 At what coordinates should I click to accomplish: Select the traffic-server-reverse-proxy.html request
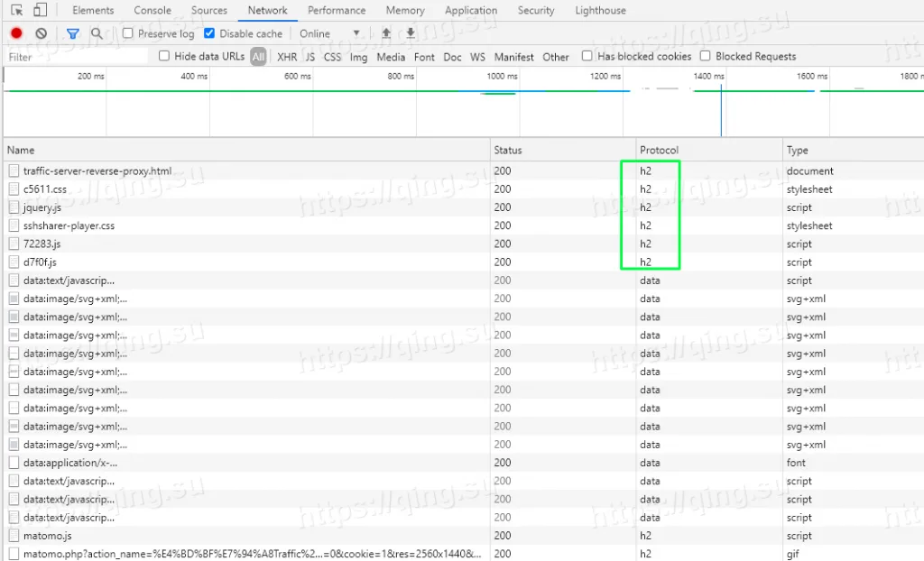tap(97, 171)
